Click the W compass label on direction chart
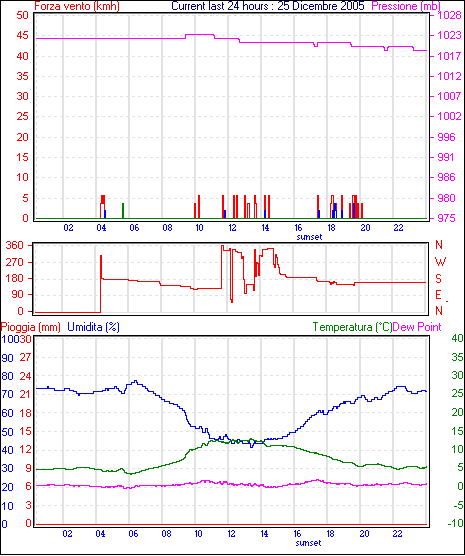The width and height of the screenshot is (465, 556). (440, 262)
